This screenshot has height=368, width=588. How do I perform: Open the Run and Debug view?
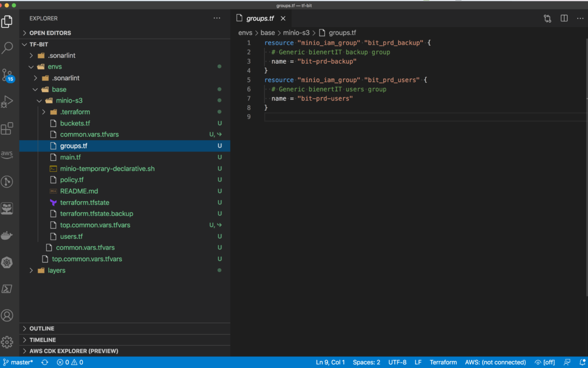(x=7, y=102)
